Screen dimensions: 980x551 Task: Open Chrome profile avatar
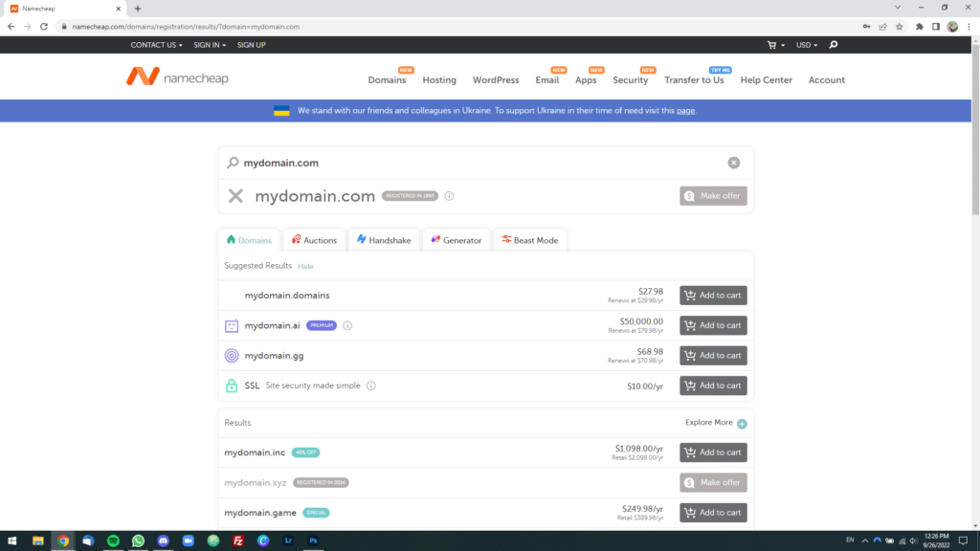click(x=952, y=27)
